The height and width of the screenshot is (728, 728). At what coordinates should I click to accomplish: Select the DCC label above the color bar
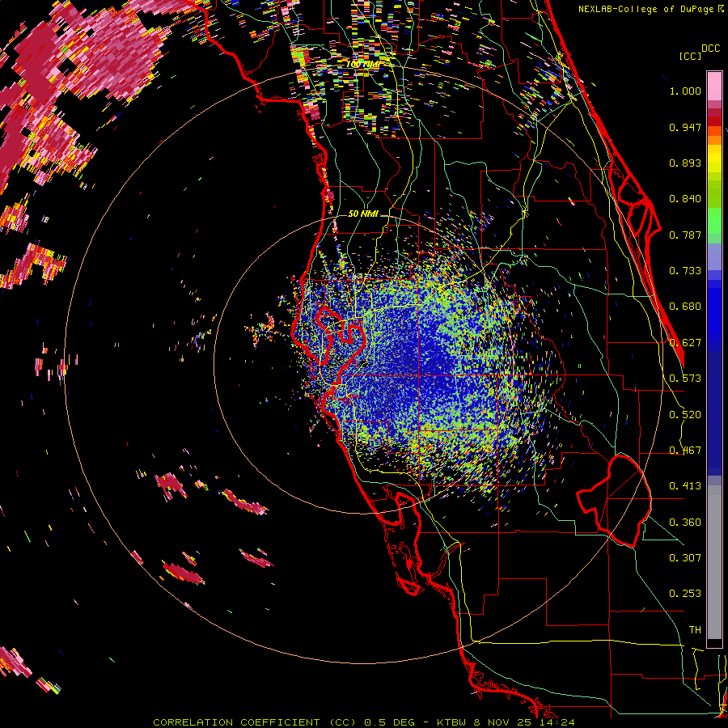coord(710,49)
